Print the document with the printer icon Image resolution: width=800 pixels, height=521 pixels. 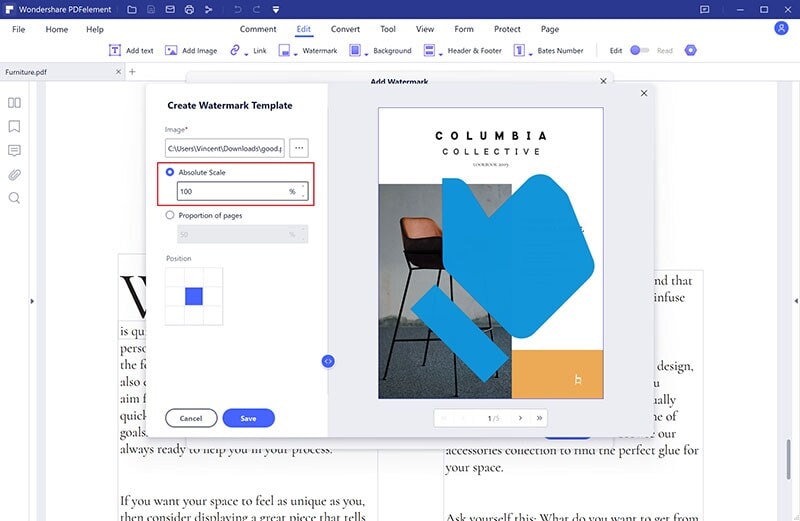189,9
